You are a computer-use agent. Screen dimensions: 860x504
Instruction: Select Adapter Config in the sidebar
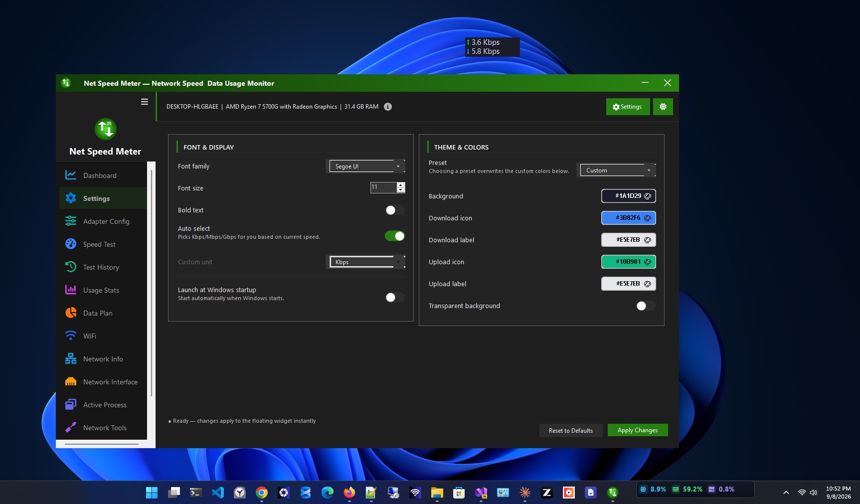[103, 221]
